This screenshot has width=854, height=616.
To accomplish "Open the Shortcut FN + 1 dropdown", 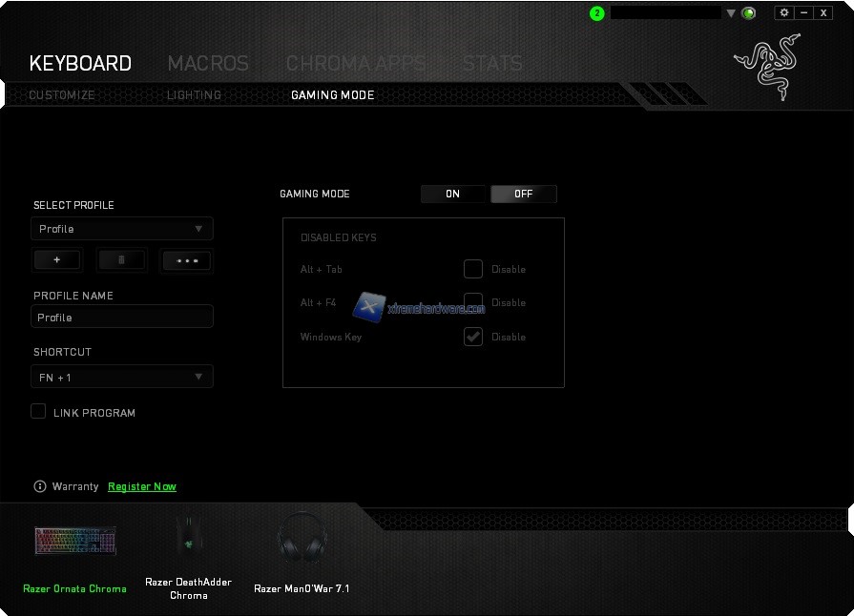I will tap(122, 377).
